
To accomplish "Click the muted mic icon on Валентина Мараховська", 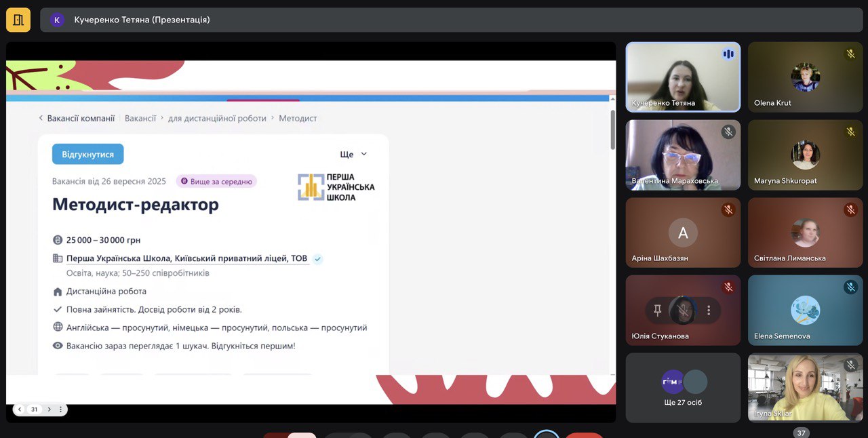I will click(728, 132).
